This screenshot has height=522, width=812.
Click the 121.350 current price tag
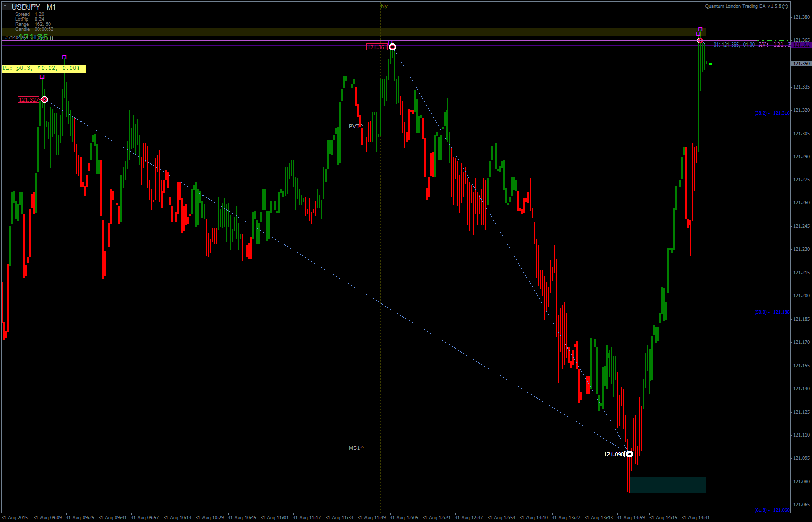coord(801,64)
